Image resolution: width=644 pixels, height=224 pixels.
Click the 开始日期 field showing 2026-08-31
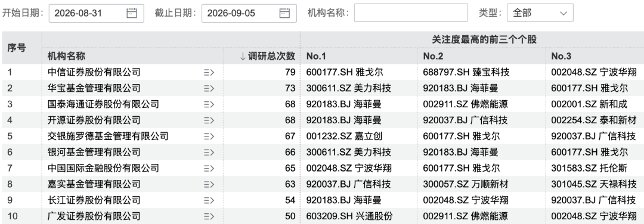(x=96, y=13)
